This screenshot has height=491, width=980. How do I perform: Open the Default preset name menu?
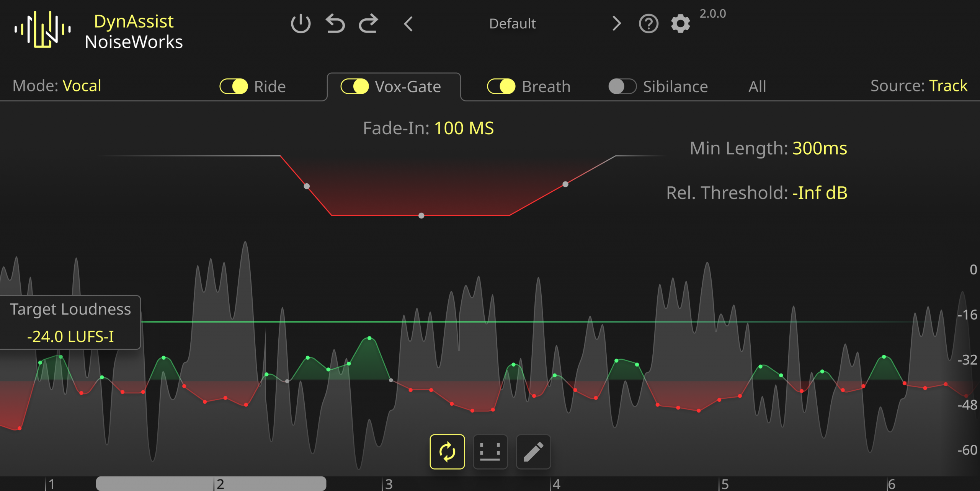click(512, 24)
